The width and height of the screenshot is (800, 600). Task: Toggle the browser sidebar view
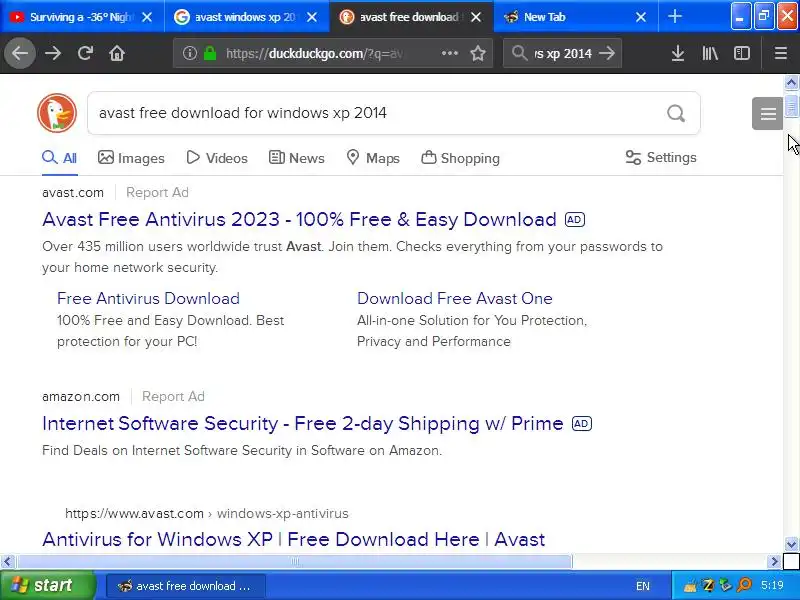741,53
